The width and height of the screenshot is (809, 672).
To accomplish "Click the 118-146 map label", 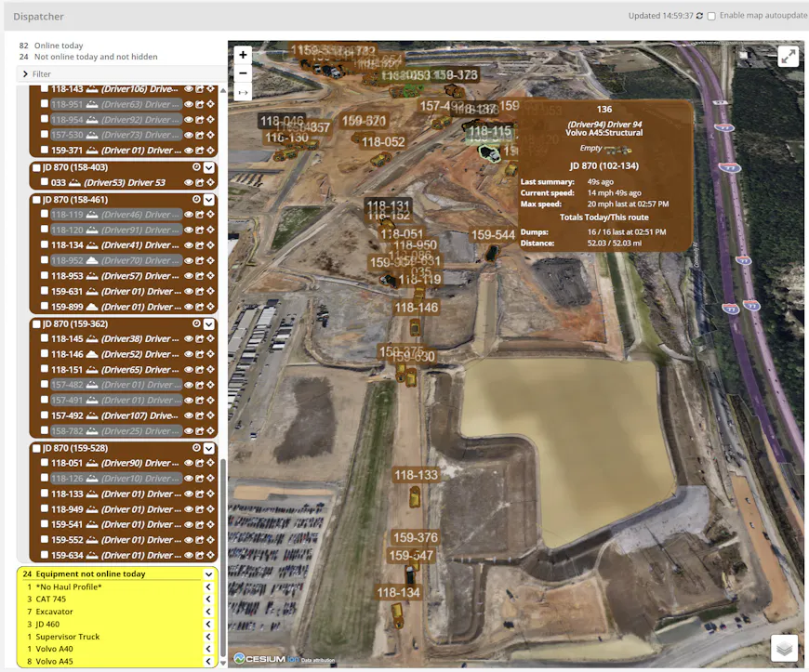I will pyautogui.click(x=416, y=308).
